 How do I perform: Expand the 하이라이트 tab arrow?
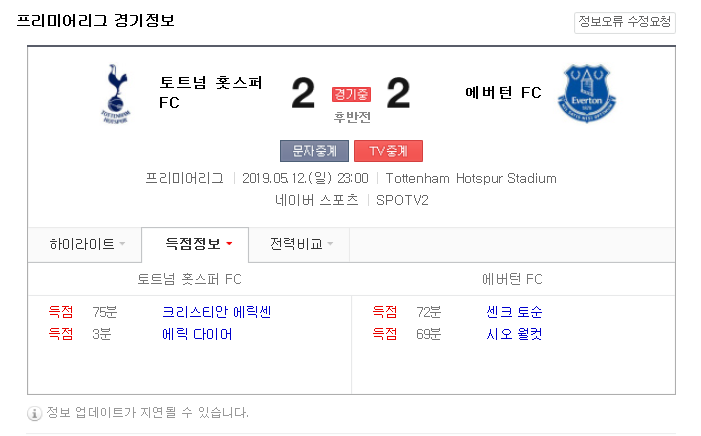pyautogui.click(x=122, y=244)
